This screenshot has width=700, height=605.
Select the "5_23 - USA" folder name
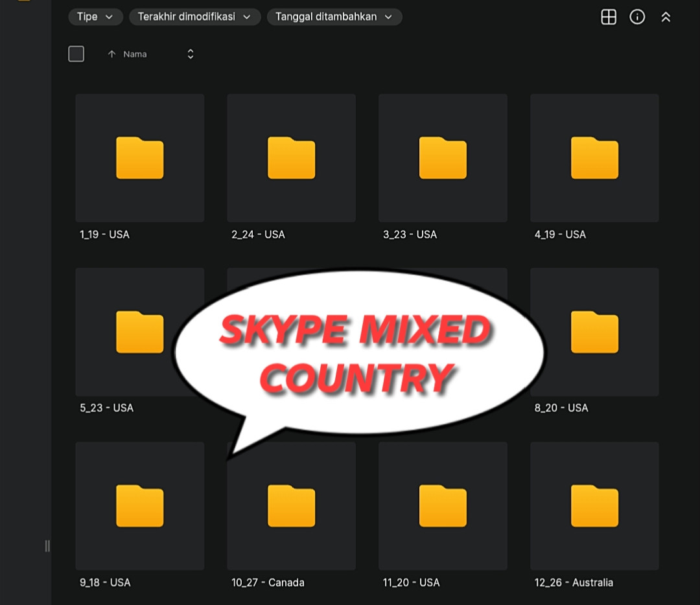[x=107, y=408]
